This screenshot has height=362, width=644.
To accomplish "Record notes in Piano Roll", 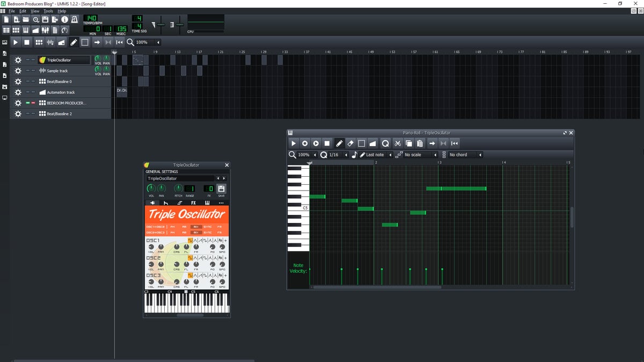I will pos(305,143).
